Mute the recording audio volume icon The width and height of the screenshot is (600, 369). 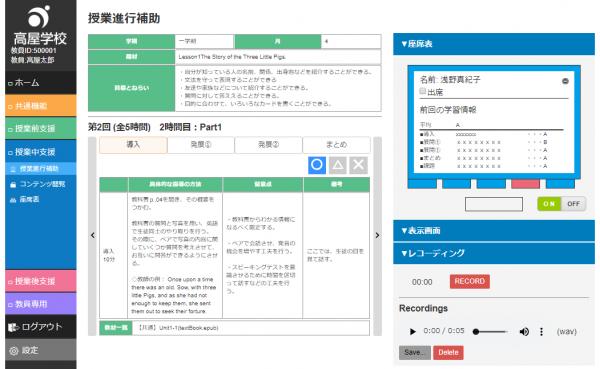coord(524,331)
